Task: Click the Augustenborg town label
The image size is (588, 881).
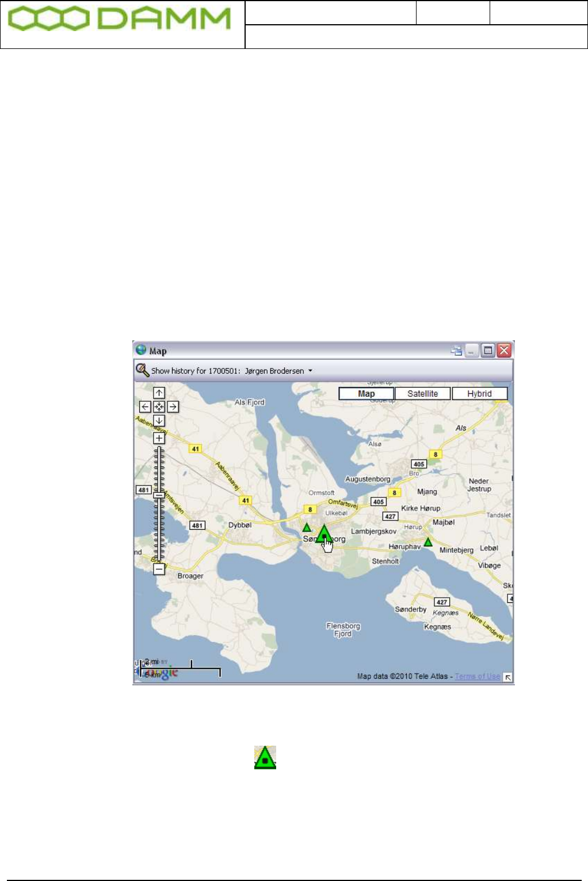Action: pyautogui.click(x=368, y=479)
